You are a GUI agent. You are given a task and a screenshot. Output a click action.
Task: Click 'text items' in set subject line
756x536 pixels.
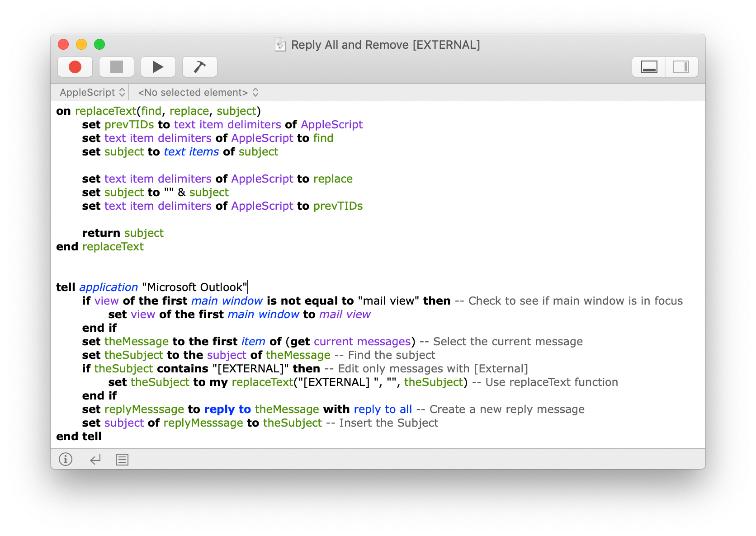click(191, 152)
